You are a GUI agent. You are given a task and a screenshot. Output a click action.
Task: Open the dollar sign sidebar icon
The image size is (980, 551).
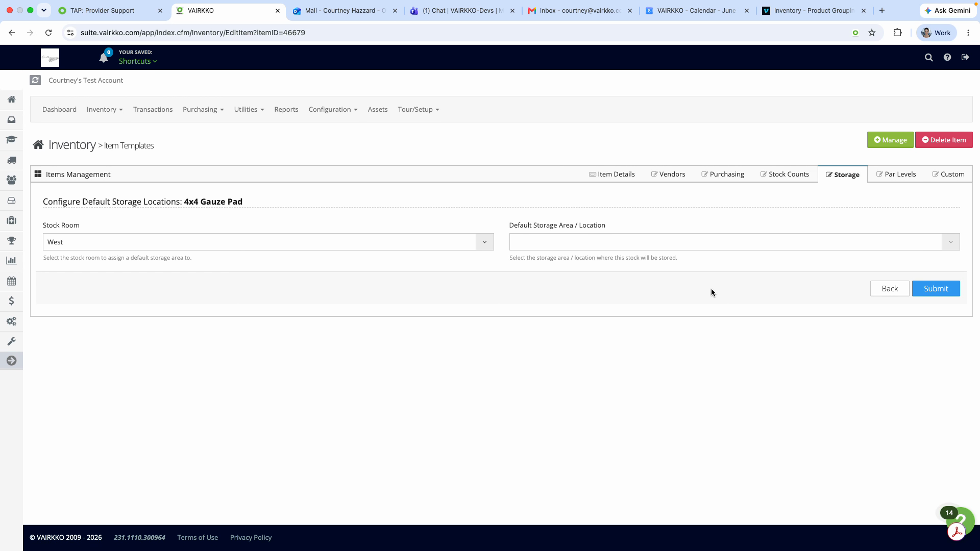point(11,301)
